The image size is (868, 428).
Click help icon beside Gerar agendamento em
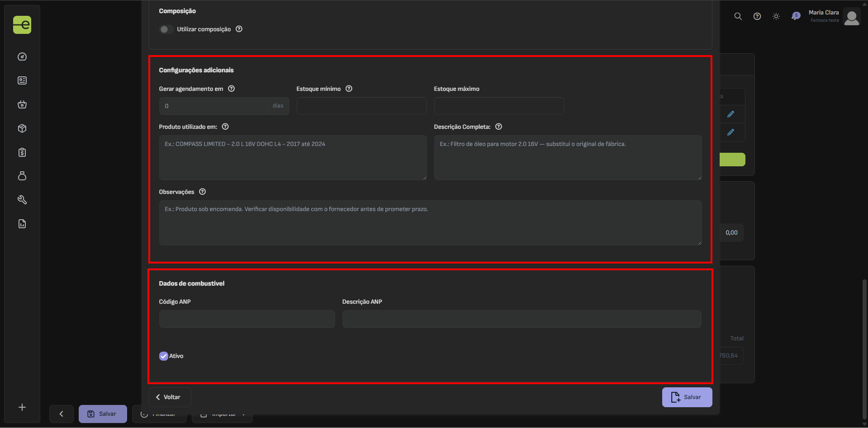[232, 89]
